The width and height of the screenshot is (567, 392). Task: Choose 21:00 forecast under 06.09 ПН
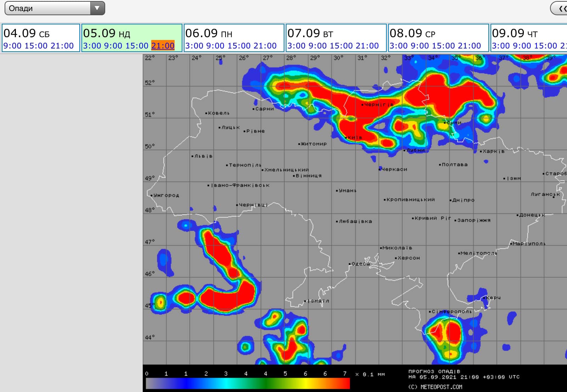click(x=265, y=46)
